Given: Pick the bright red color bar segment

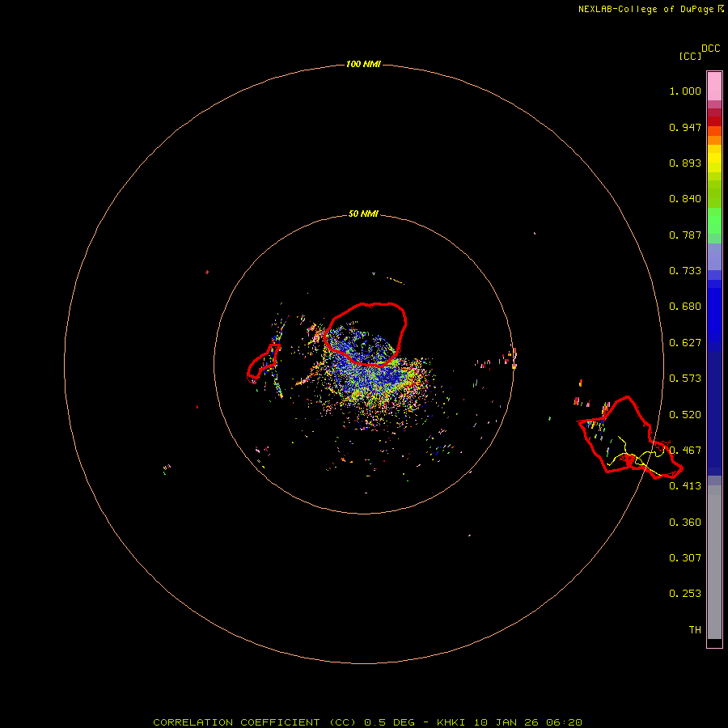Looking at the screenshot, I should (x=714, y=121).
